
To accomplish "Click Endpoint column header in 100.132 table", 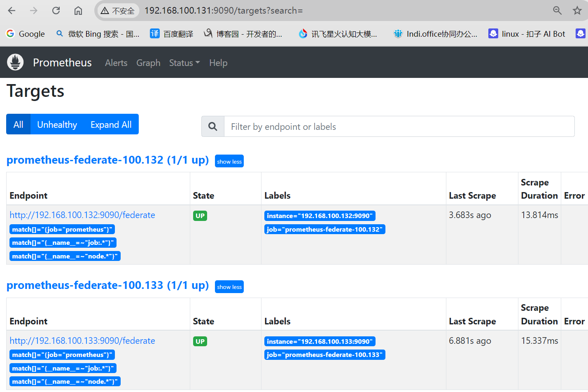I will 28,196.
